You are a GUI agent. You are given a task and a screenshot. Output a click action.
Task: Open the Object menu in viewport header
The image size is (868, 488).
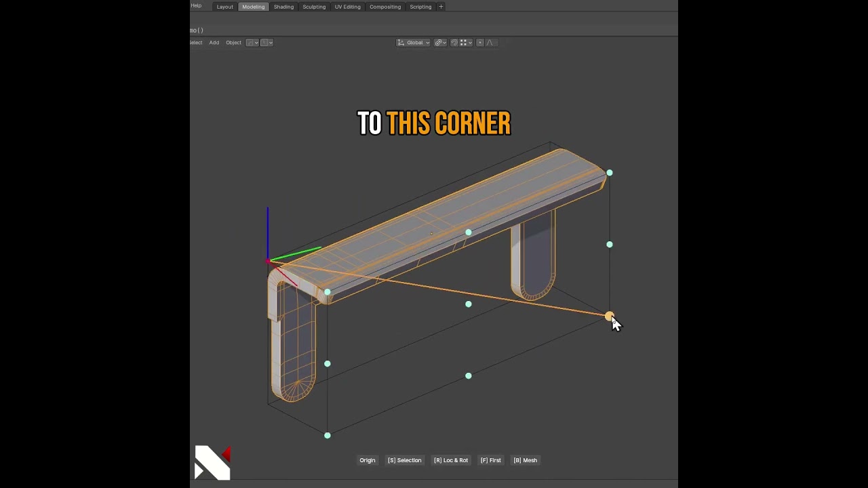pyautogui.click(x=233, y=43)
